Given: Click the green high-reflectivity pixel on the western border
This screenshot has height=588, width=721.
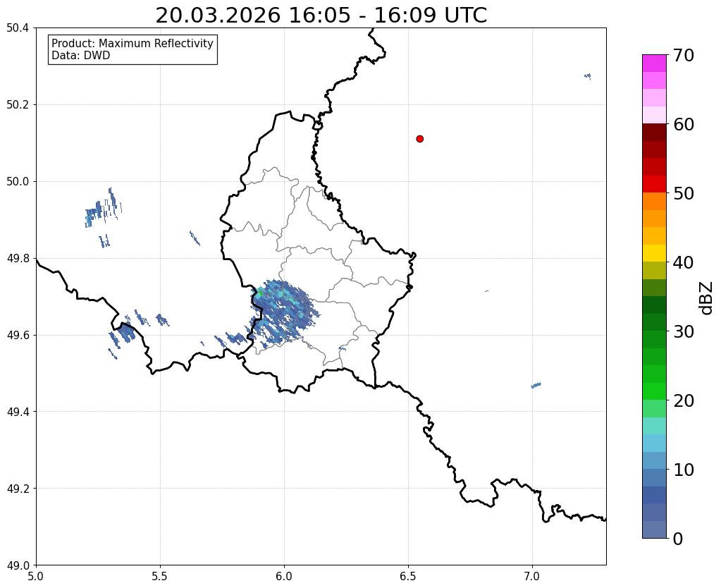Looking at the screenshot, I should coord(259,292).
